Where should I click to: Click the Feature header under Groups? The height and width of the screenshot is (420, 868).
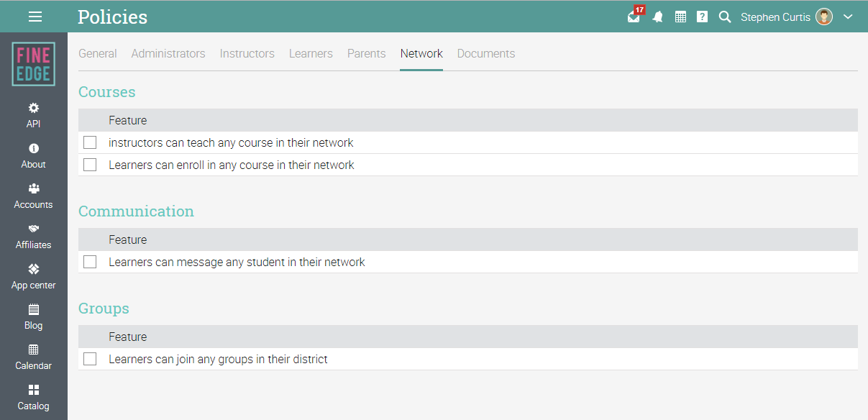coord(127,337)
